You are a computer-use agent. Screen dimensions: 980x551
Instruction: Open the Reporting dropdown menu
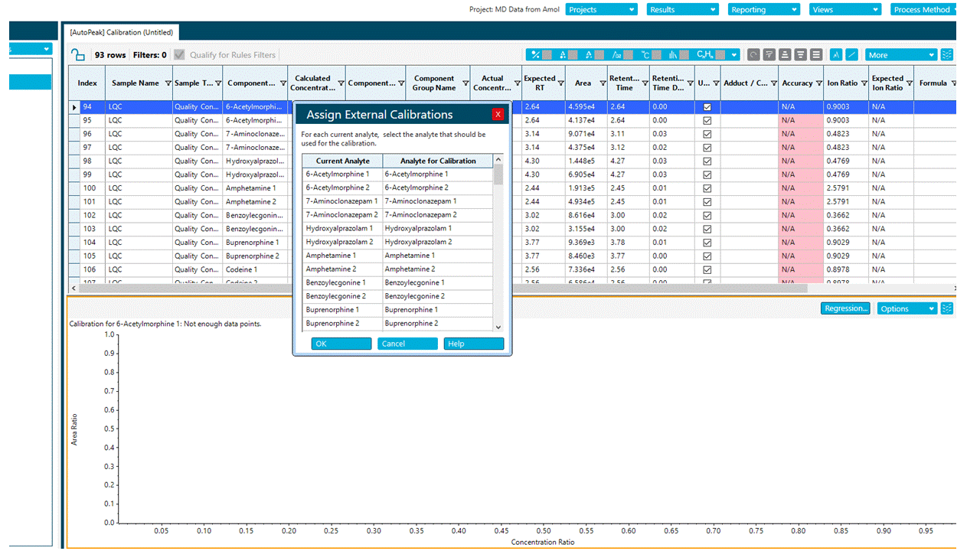[763, 10]
